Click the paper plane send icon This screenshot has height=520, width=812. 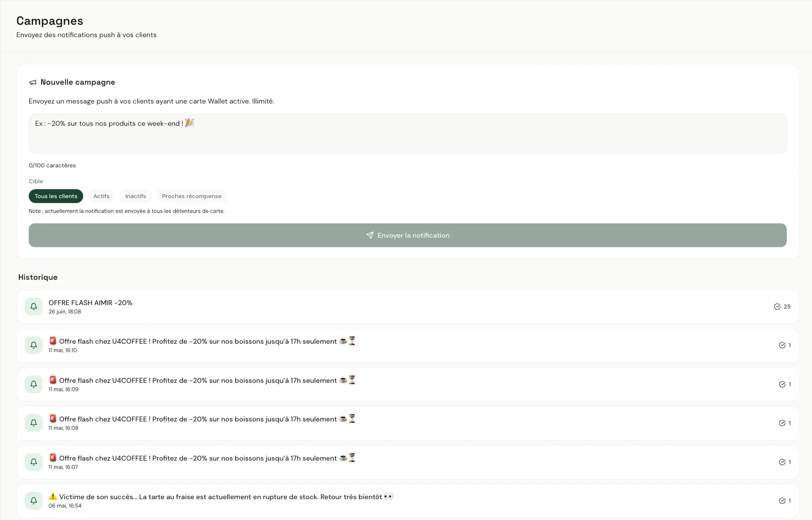point(370,235)
